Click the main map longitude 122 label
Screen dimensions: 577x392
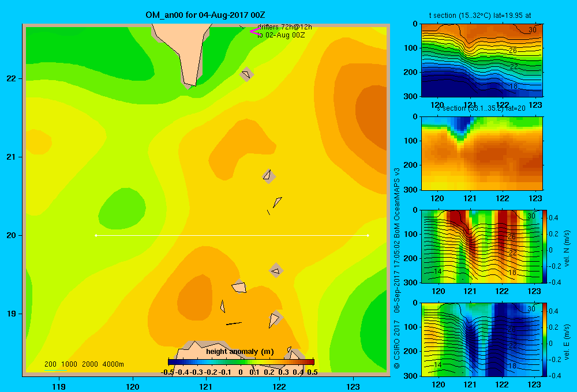(279, 386)
